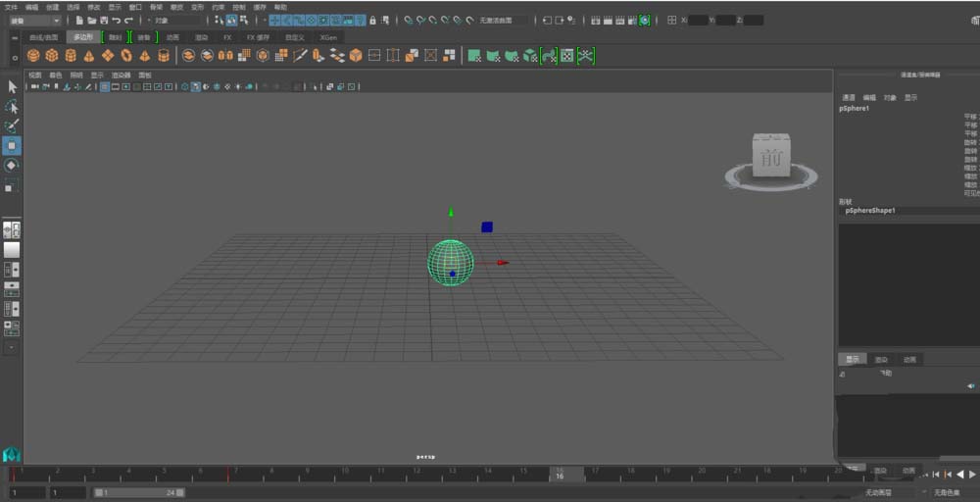This screenshot has width=980, height=502.
Task: Select the pSphereShape1 node entry
Action: pos(870,211)
